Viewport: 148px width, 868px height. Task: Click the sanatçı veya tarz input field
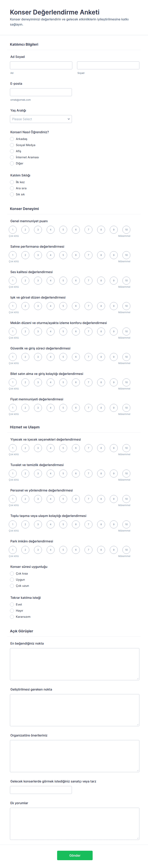[x=41, y=790]
